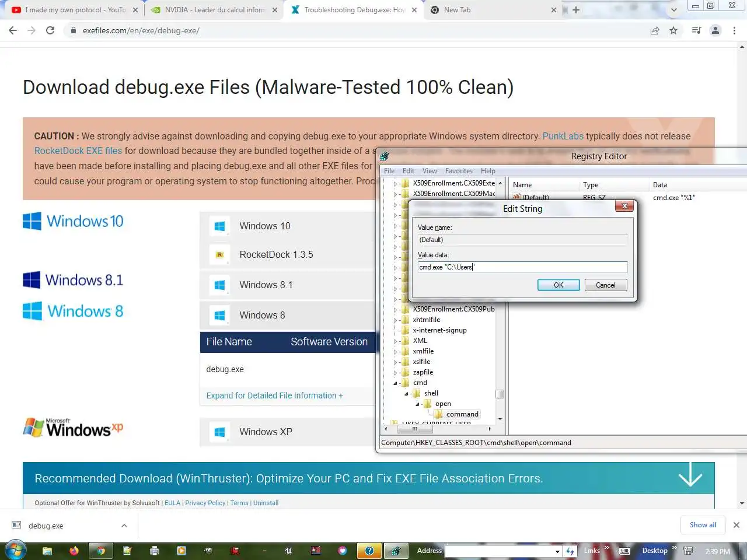Open the Privacy Policy link
The image size is (747, 560).
(205, 503)
